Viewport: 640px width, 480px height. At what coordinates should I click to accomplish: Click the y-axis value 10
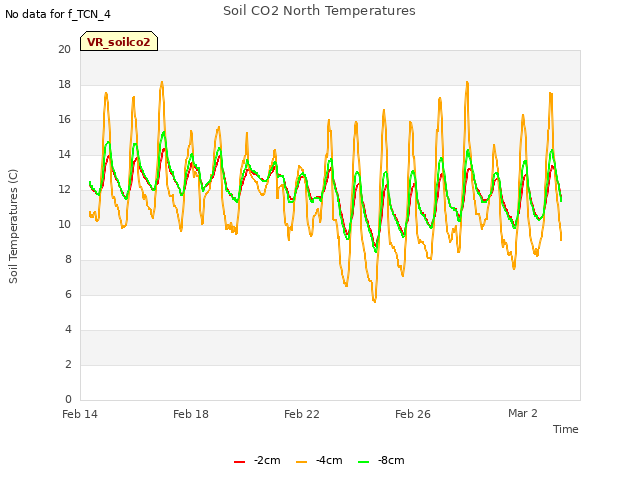tap(64, 224)
